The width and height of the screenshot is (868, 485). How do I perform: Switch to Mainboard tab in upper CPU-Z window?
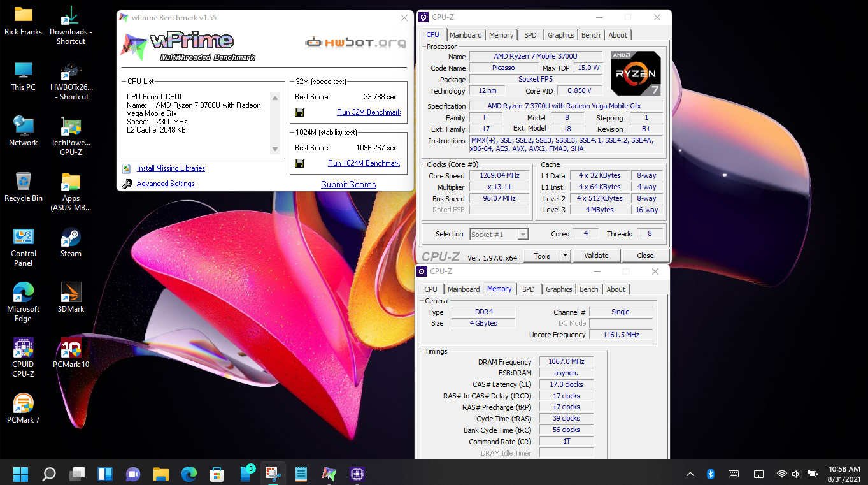point(466,35)
